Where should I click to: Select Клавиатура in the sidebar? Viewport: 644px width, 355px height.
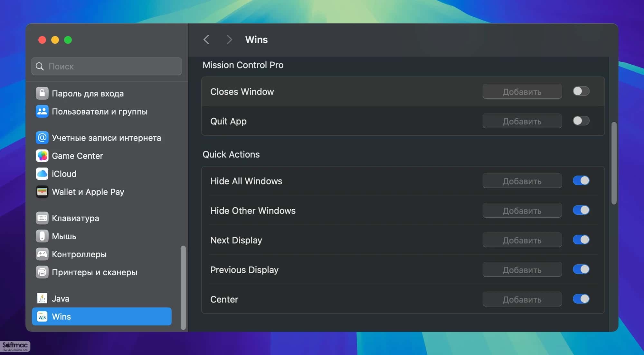pyautogui.click(x=102, y=218)
